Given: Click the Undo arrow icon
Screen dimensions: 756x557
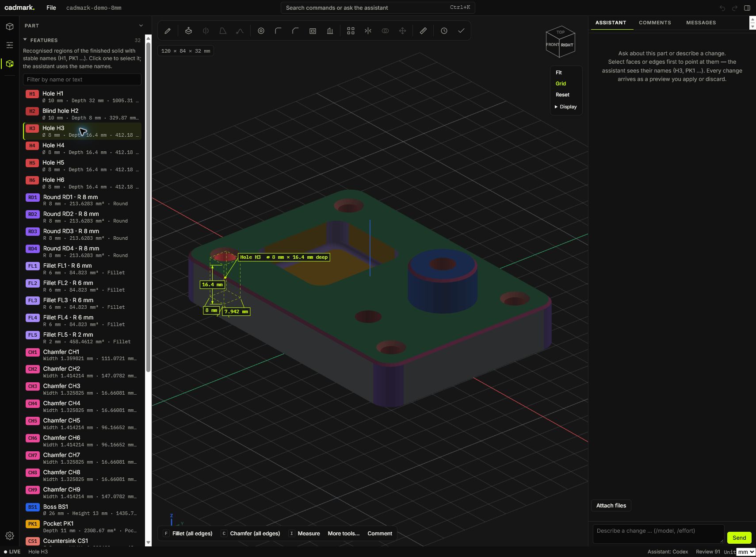Looking at the screenshot, I should point(722,8).
